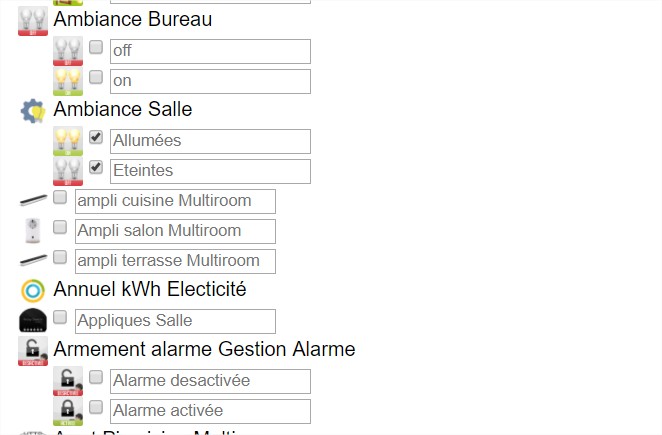Click the Armement alarme padlock icon
This screenshot has width=662, height=435.
coord(33,351)
